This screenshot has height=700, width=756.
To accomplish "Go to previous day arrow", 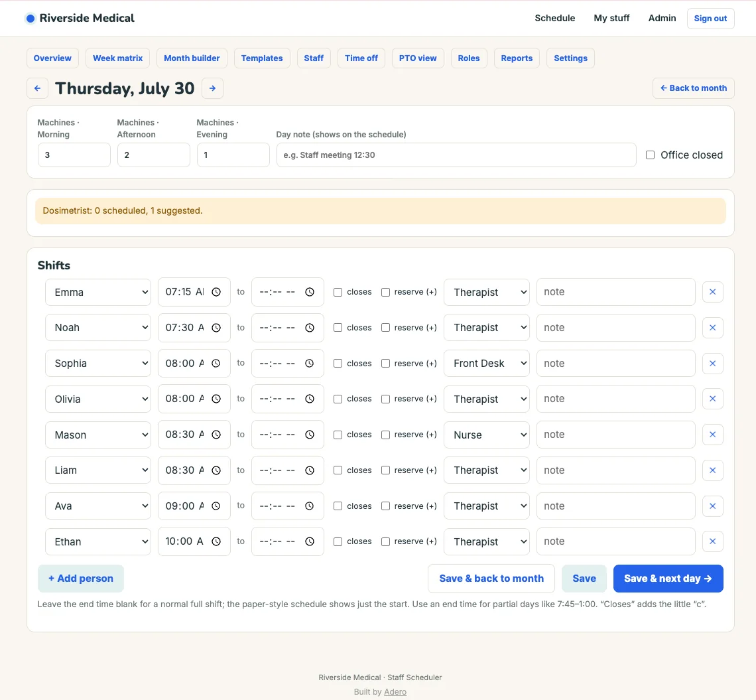I will point(37,88).
